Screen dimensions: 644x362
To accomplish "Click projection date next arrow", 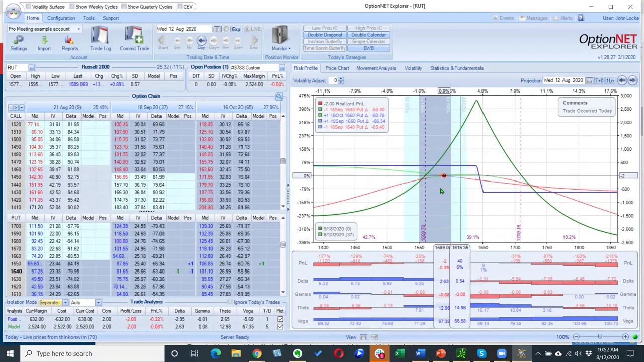I will [x=633, y=80].
